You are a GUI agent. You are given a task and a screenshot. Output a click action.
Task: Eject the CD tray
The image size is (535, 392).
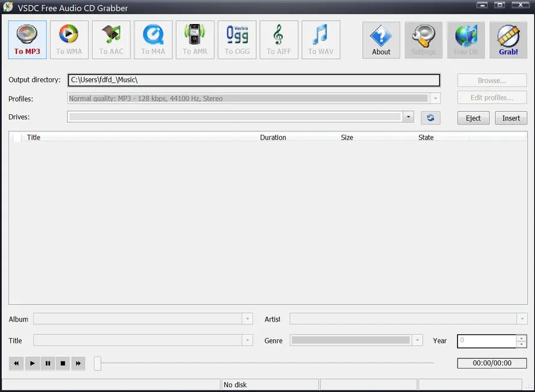pos(473,118)
